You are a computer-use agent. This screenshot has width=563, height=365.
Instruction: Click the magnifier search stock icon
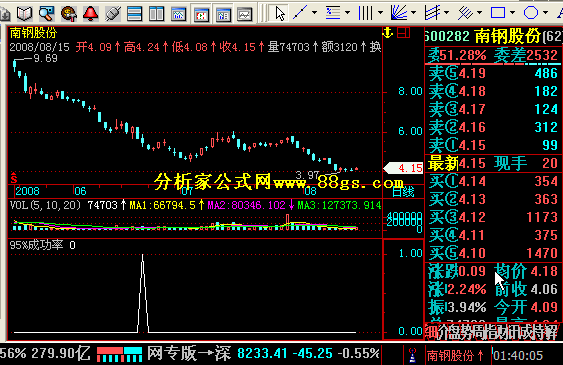pos(46,14)
